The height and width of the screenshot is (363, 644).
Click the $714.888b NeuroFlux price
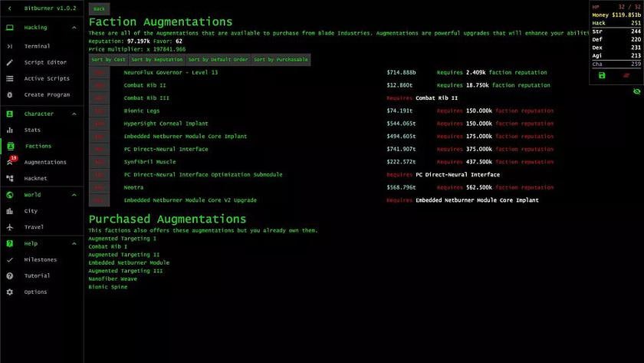[401, 72]
